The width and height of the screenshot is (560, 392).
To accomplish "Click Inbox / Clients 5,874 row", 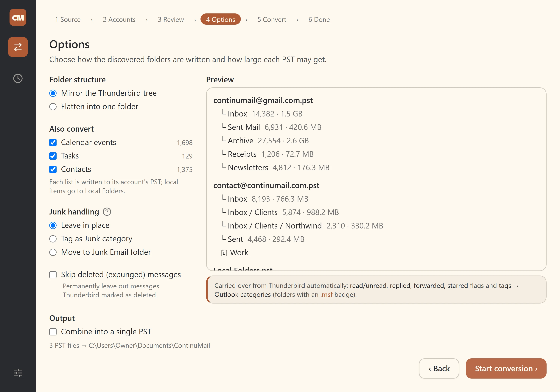I will coord(280,212).
